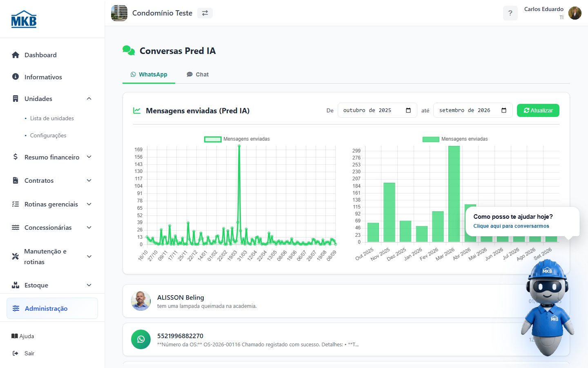Viewport: 588px width, 368px height.
Task: Click the green WhatsApp contact icon for 5521996882270
Action: coord(141,339)
